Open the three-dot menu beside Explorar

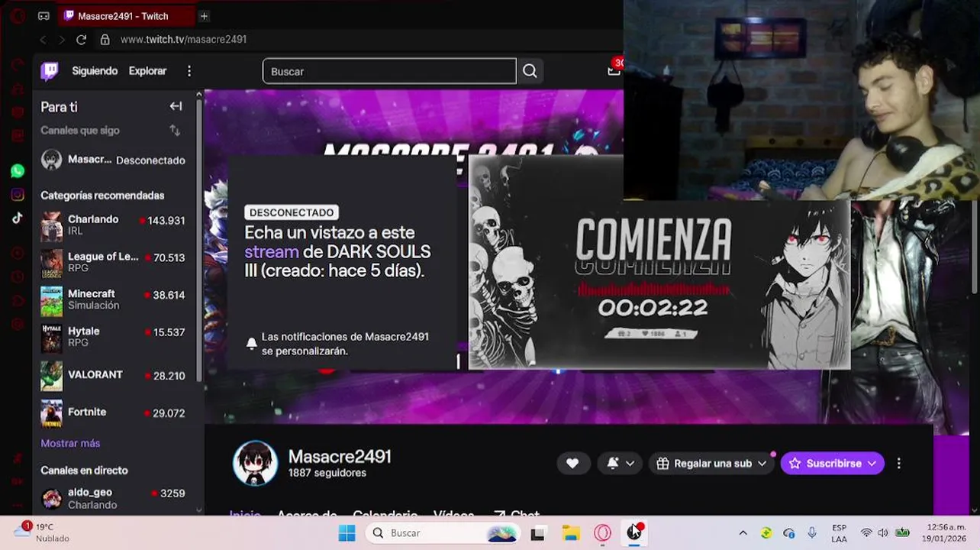point(189,71)
